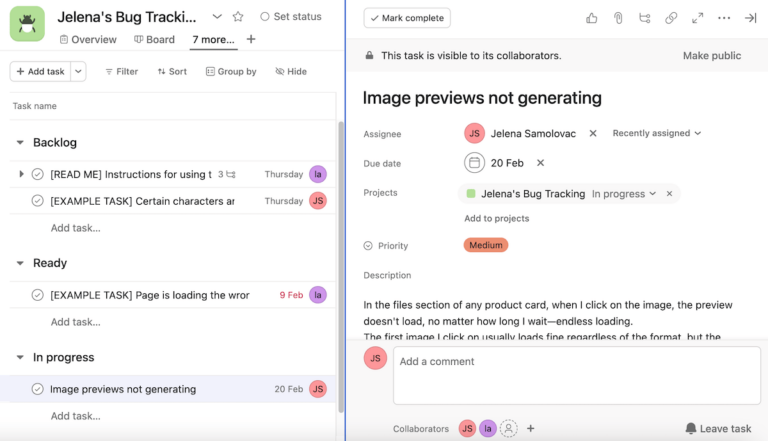Click the 'Mark complete' button
The image size is (768, 441).
[407, 18]
